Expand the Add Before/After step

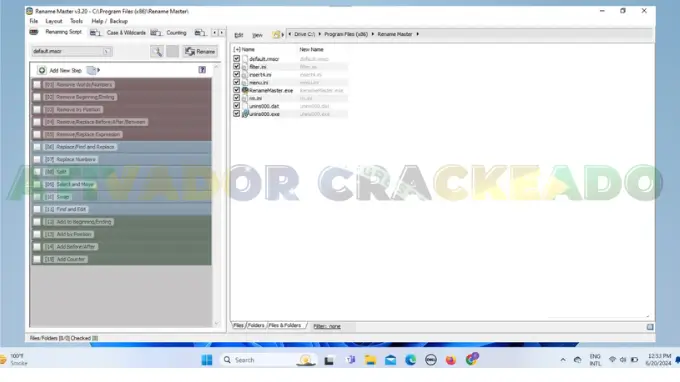(70, 247)
